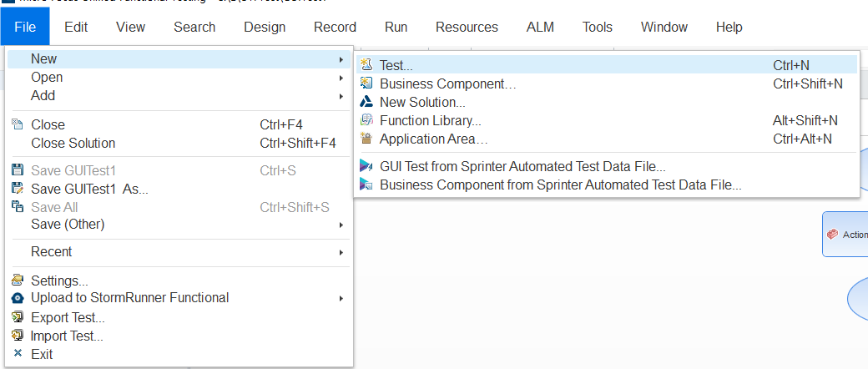Select Import Test... menu entry

[x=67, y=336]
